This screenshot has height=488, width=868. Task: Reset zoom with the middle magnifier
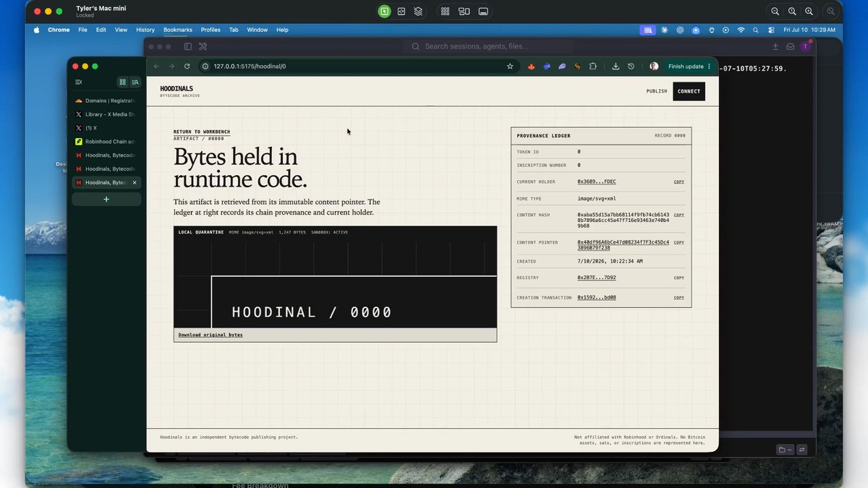(792, 11)
